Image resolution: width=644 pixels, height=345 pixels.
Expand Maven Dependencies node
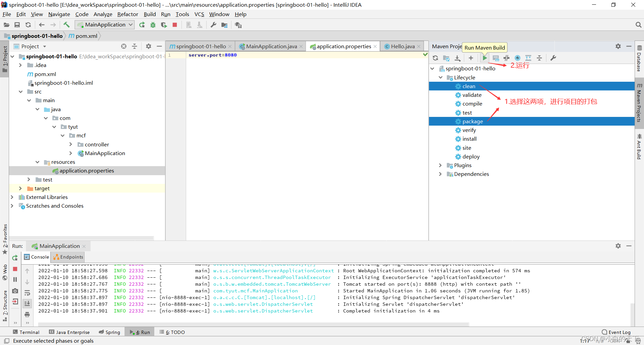point(440,174)
